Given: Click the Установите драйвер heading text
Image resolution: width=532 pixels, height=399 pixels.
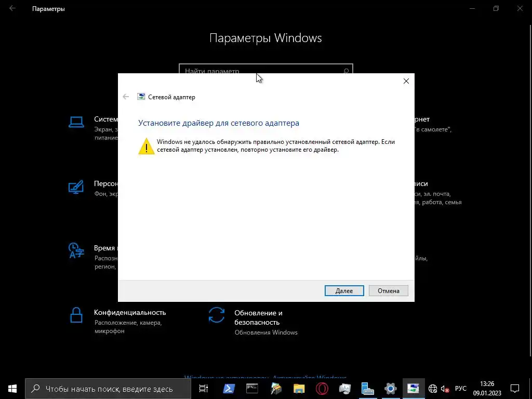Looking at the screenshot, I should pos(219,123).
